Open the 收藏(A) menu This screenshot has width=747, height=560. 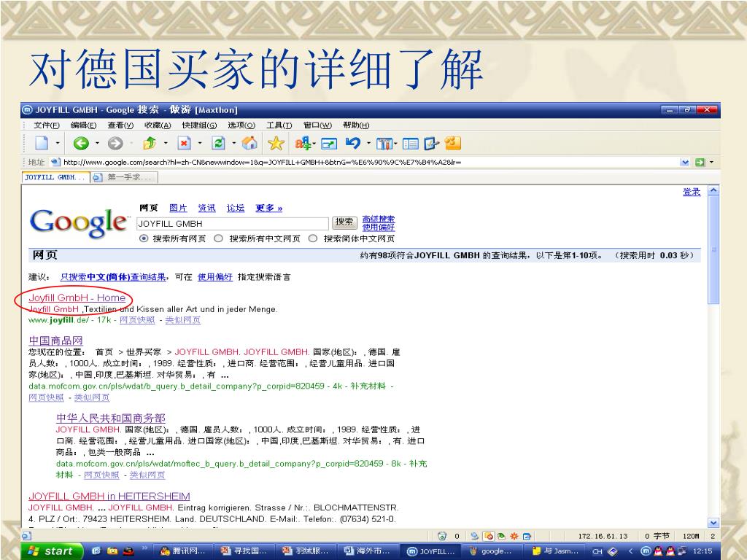(x=158, y=125)
